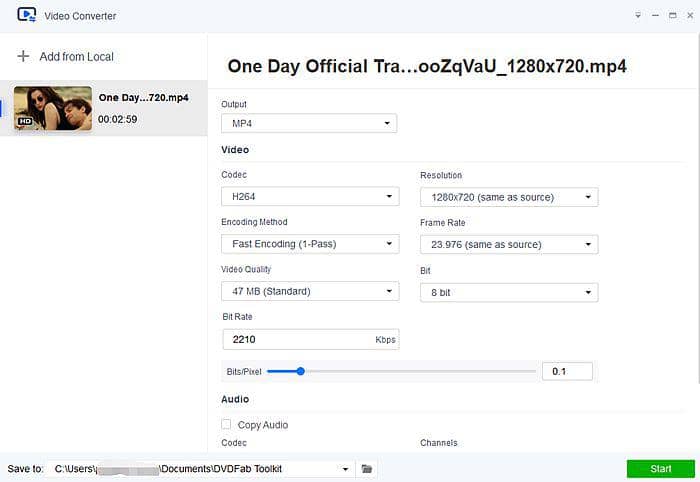Click the Add from Local button
700x482 pixels.
click(x=76, y=57)
